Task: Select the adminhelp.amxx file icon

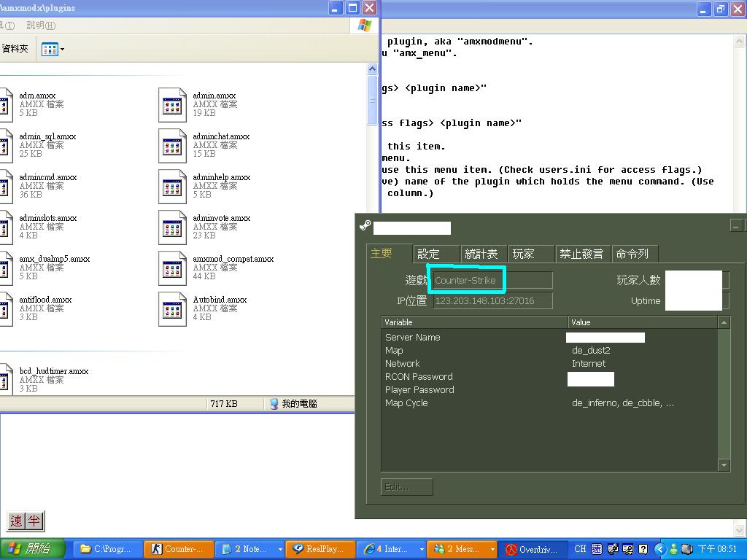Action: (x=172, y=187)
